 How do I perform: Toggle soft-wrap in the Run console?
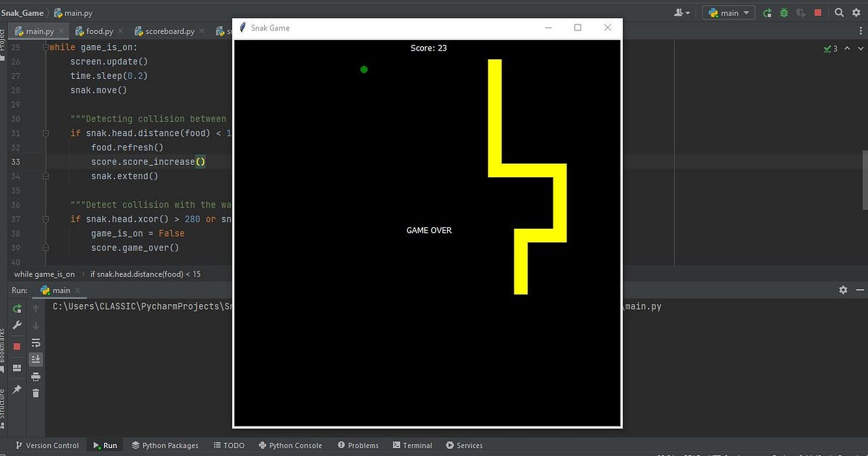coord(35,342)
